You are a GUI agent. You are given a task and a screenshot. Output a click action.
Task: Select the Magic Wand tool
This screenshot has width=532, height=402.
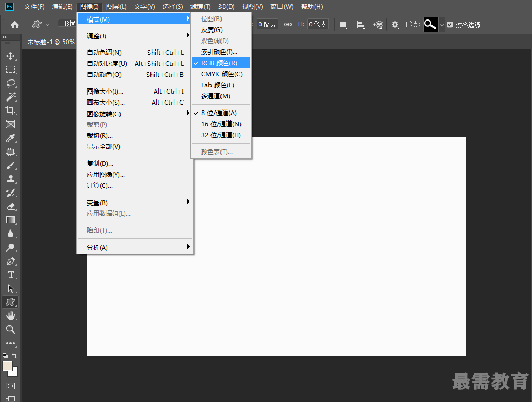point(11,97)
